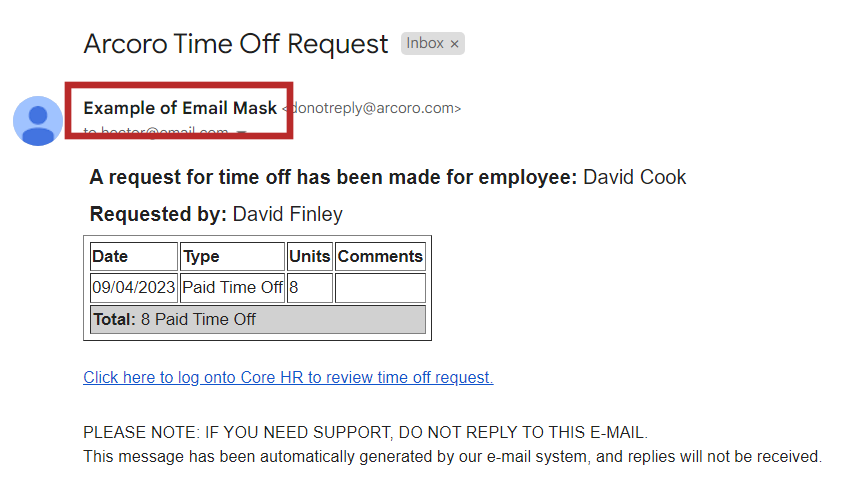Select the Date column header cell
This screenshot has height=495, width=847.
click(133, 257)
